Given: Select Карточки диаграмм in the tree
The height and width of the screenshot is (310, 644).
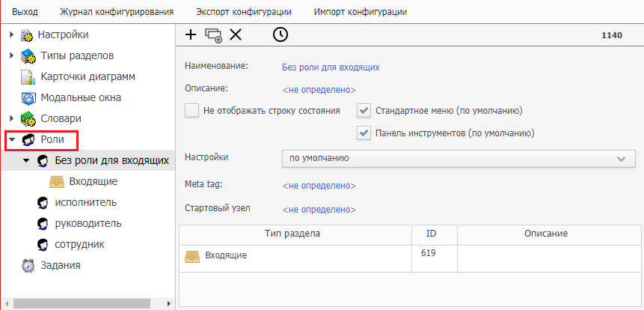Looking at the screenshot, I should pyautogui.click(x=88, y=77).
